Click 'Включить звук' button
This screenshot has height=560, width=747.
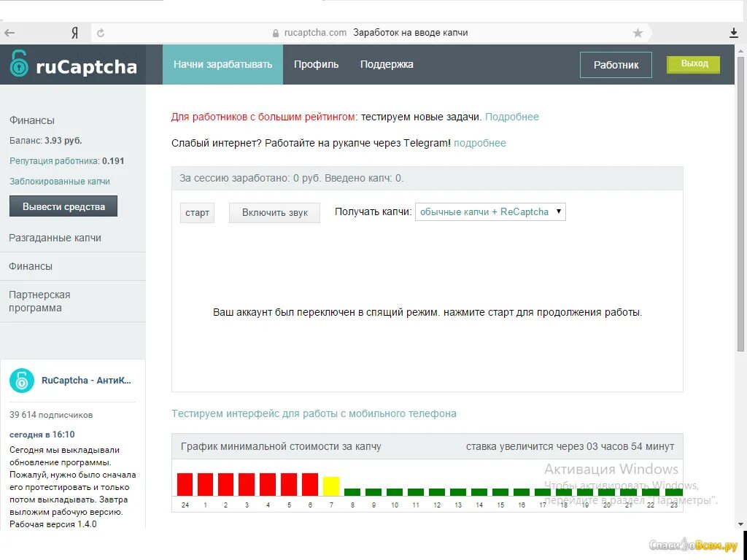coord(274,212)
